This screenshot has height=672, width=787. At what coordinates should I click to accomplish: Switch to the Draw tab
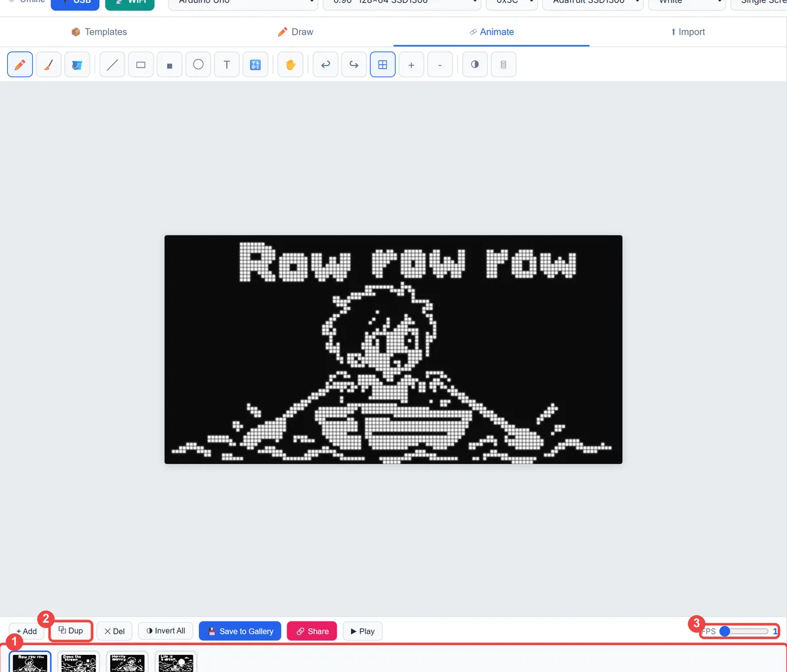295,31
